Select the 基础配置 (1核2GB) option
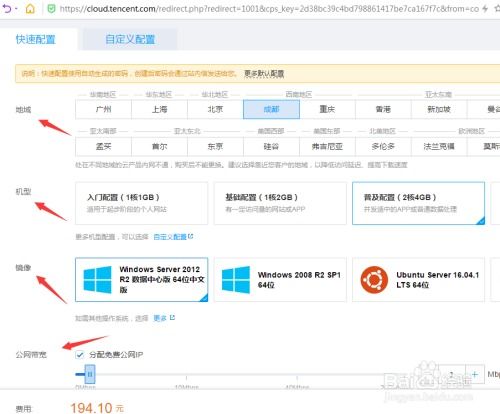This screenshot has height=414, width=500. point(280,203)
